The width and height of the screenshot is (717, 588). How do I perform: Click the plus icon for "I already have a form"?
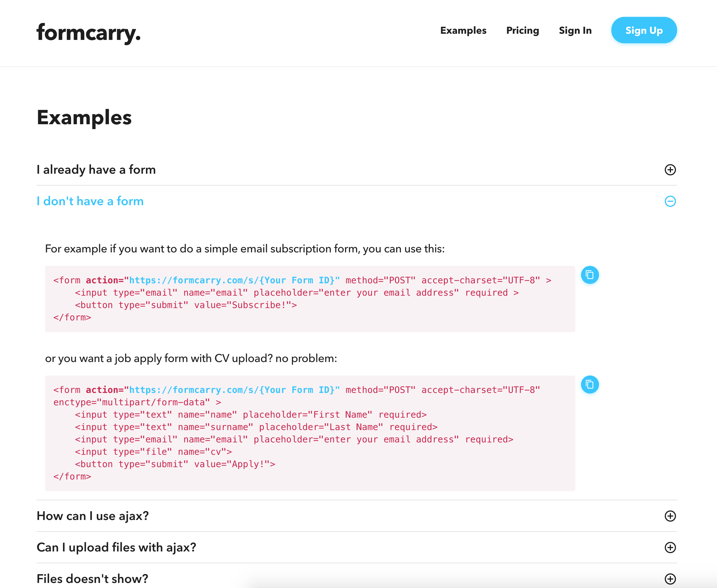670,170
